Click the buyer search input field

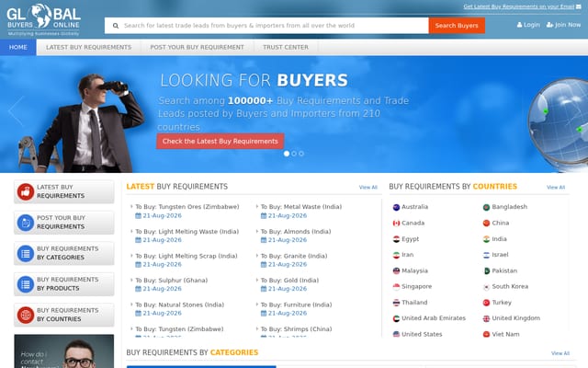click(266, 26)
